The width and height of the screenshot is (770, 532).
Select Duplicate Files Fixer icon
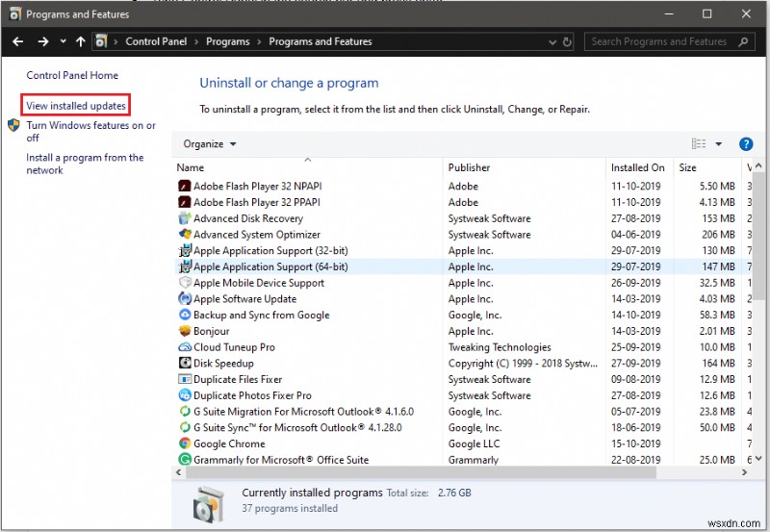pyautogui.click(x=185, y=379)
